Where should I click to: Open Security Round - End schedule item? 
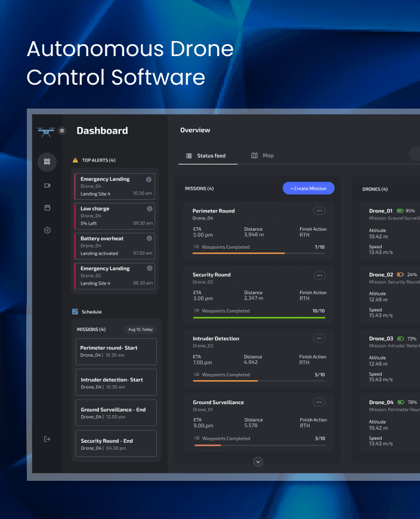pyautogui.click(x=116, y=443)
